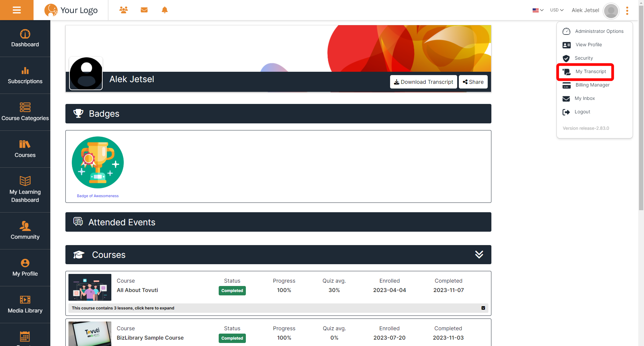Open Community from the sidebar
The height and width of the screenshot is (346, 644).
(25, 231)
